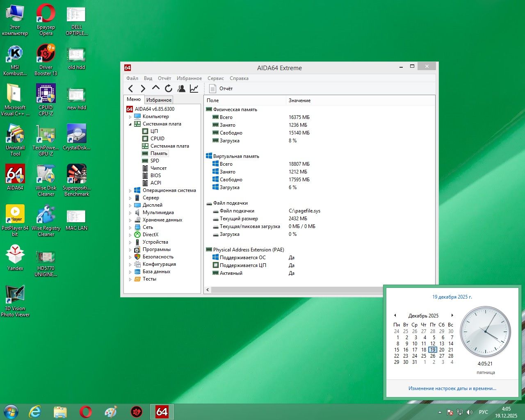Expand the Хранение данных node

click(x=130, y=220)
